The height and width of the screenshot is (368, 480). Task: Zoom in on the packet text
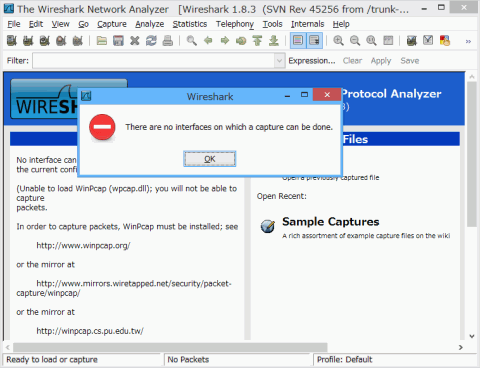click(338, 41)
